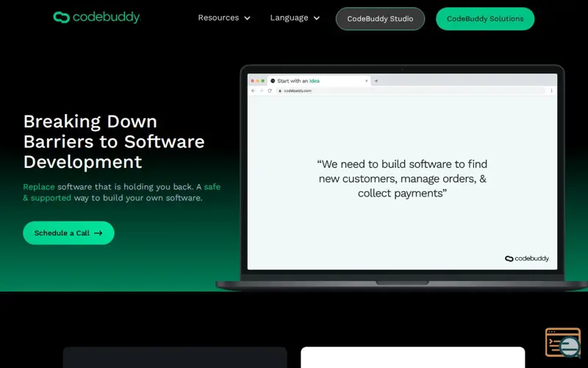Open the Resources dropdown menu
The height and width of the screenshot is (368, 588).
click(x=224, y=18)
